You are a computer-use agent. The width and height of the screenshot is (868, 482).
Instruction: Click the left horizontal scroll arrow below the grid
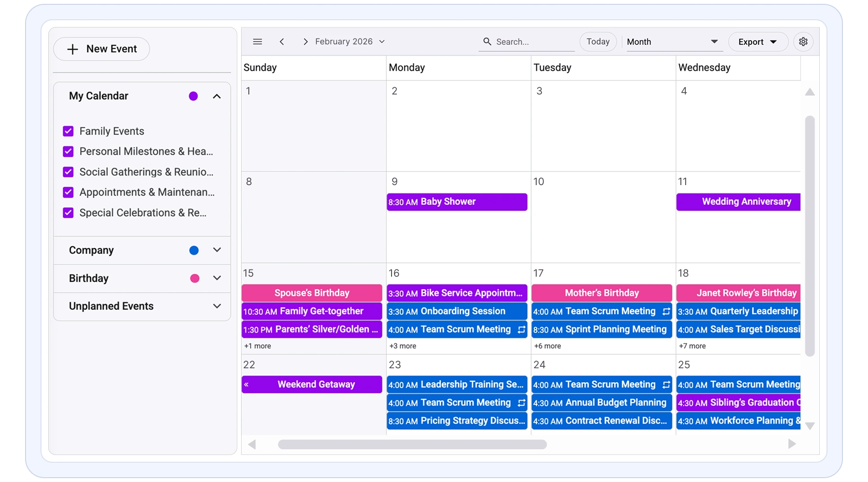252,444
